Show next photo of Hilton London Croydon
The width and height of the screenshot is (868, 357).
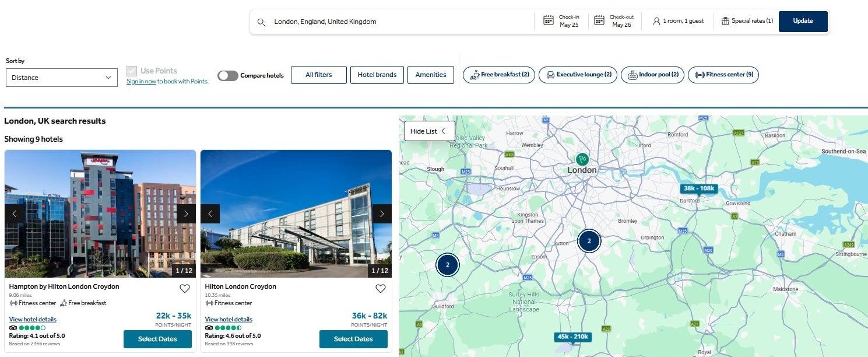click(x=382, y=214)
